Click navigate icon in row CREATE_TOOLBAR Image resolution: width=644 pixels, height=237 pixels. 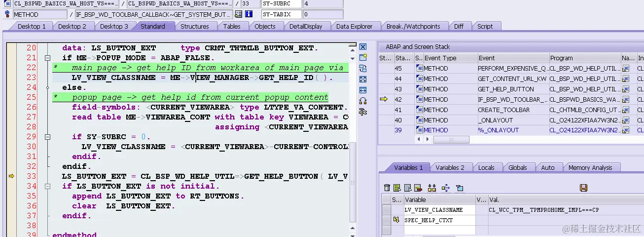(x=626, y=110)
